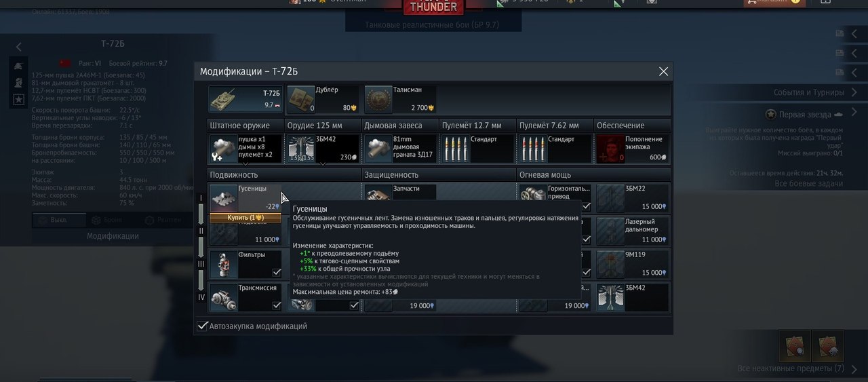Image resolution: width=868 pixels, height=382 pixels.
Task: Expand the dropdown arrow under 3БМ42 ammo
Action: point(323,164)
